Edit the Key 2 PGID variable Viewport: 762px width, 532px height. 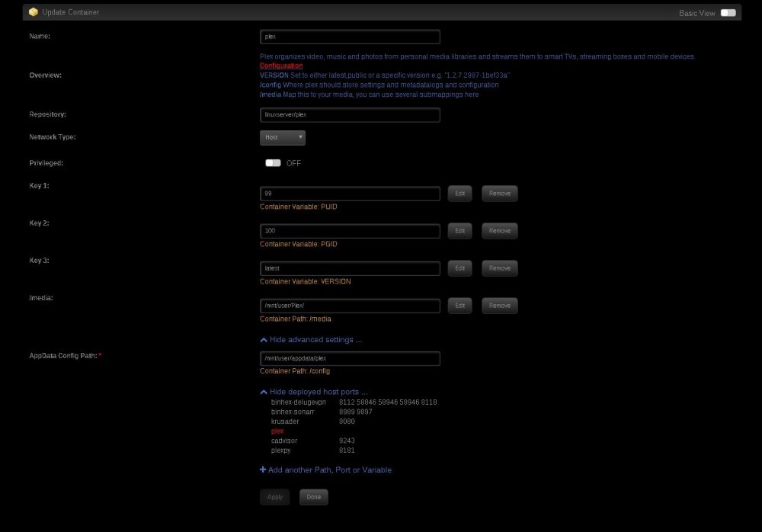click(x=459, y=231)
